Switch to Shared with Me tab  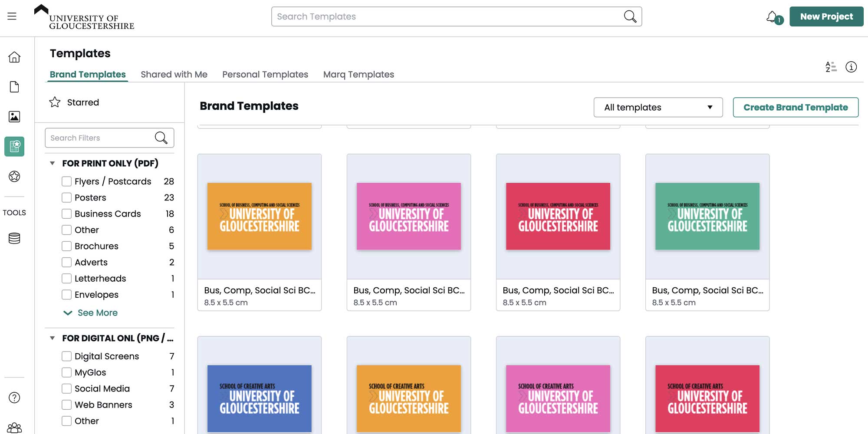click(x=174, y=74)
